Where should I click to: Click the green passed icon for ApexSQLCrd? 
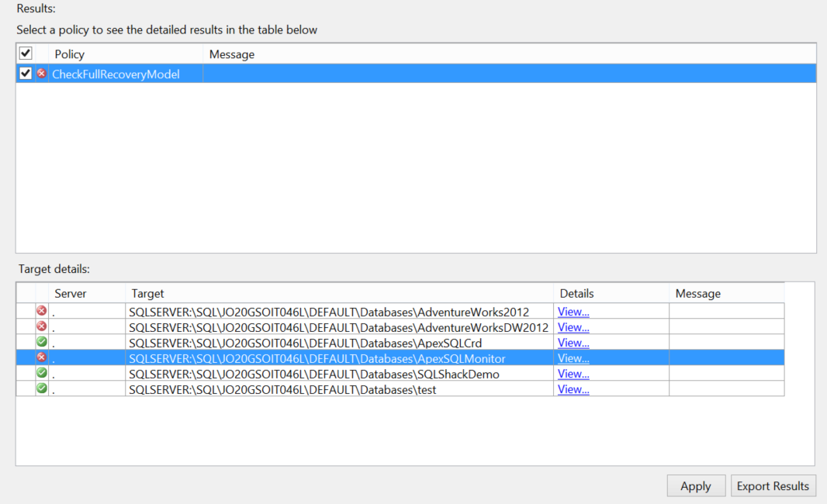click(x=42, y=342)
